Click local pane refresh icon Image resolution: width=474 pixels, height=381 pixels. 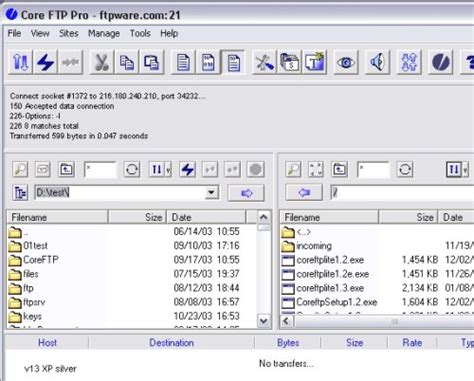tap(131, 169)
